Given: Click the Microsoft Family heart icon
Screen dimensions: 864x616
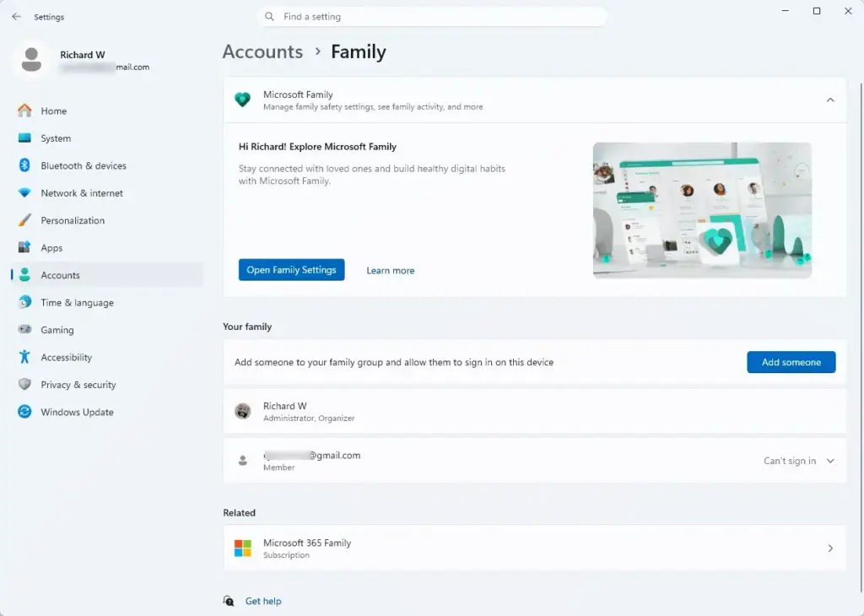Looking at the screenshot, I should point(242,100).
